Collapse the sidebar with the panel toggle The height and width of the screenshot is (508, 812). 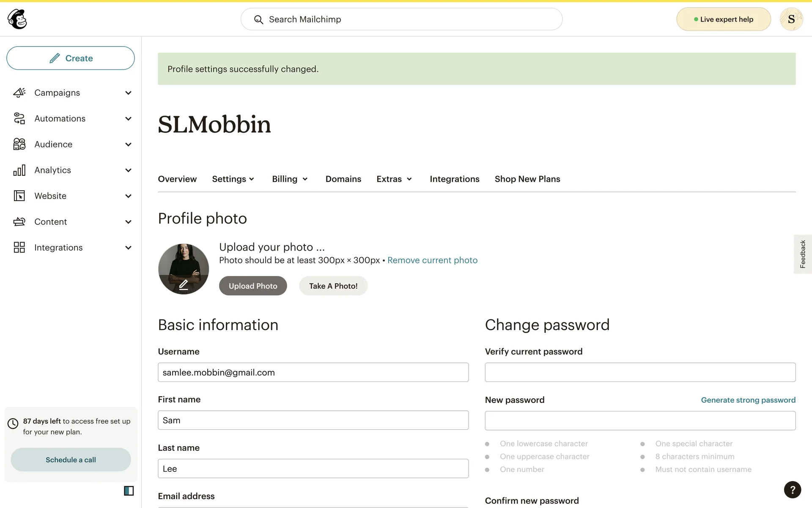coord(129,491)
